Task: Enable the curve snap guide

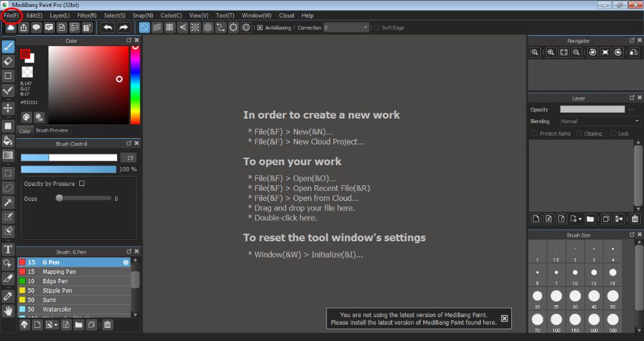Action: pyautogui.click(x=221, y=28)
